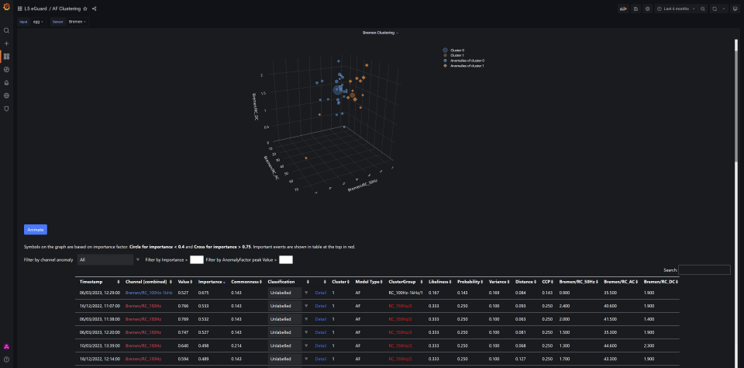Open Detail link for 06/03/2023 11:38:00 row

(x=320, y=319)
